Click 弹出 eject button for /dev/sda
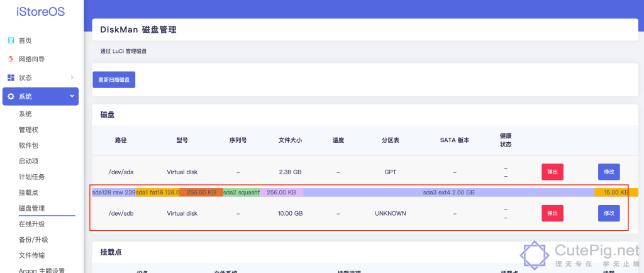 tap(552, 172)
